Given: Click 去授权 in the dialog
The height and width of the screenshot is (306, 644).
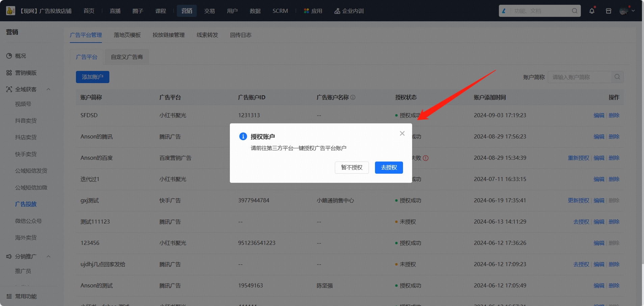Looking at the screenshot, I should point(389,168).
